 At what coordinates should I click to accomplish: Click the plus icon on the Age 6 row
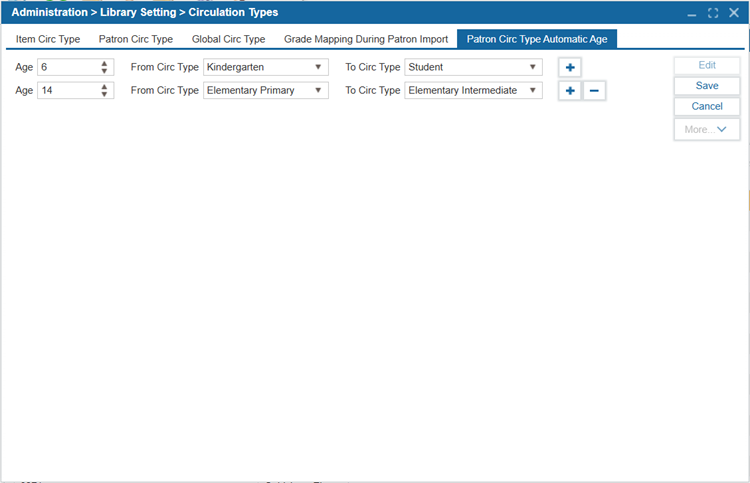(570, 68)
